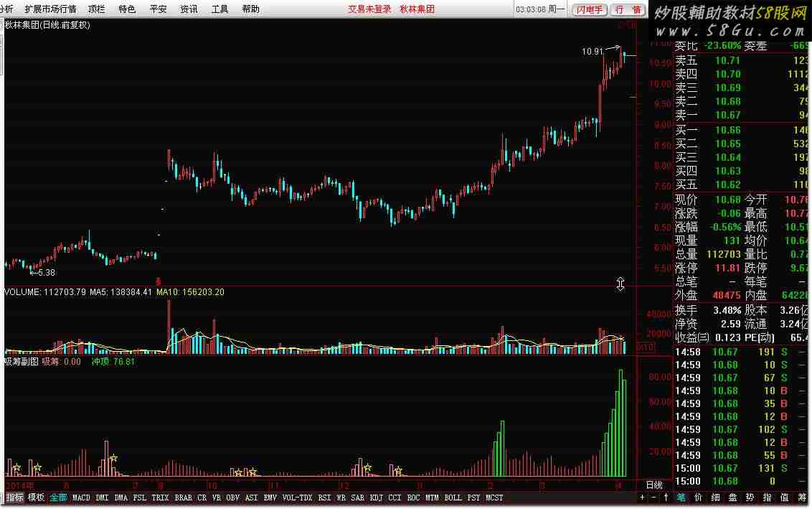Click the 吸筹副图 indicator title

22,362
